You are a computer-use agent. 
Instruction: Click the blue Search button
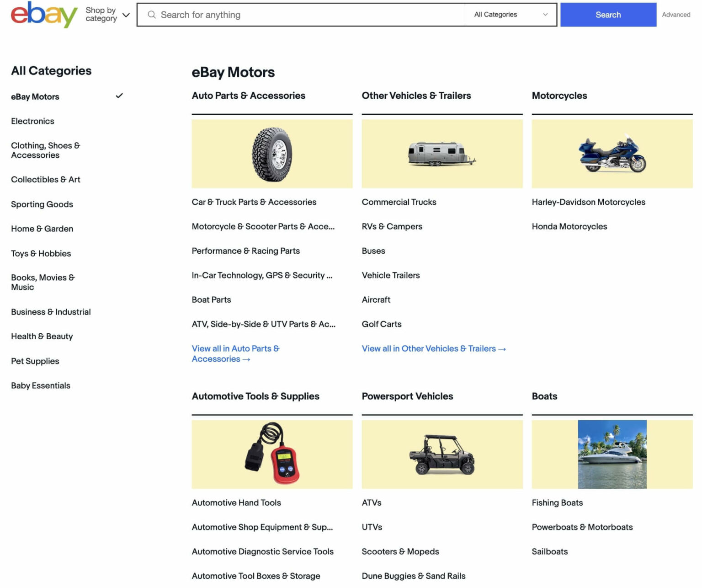(x=608, y=14)
